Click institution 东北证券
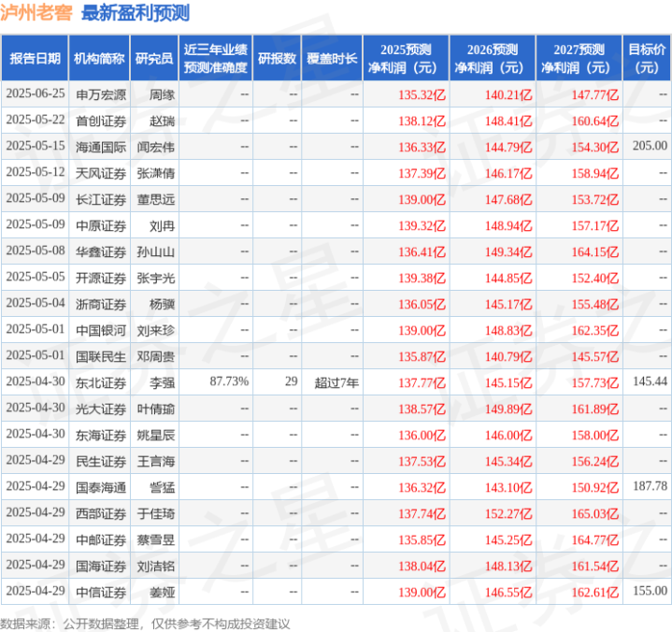Screen dimensions: 672x632 tap(101, 382)
